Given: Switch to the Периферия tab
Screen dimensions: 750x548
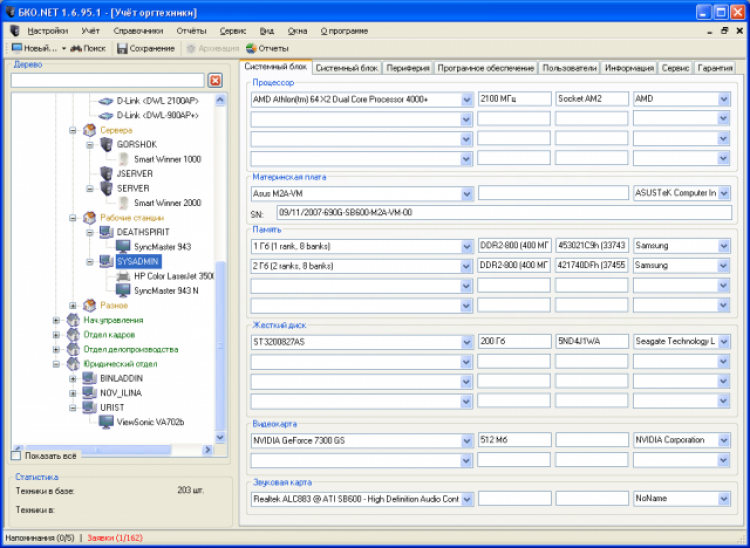Looking at the screenshot, I should pos(408,68).
